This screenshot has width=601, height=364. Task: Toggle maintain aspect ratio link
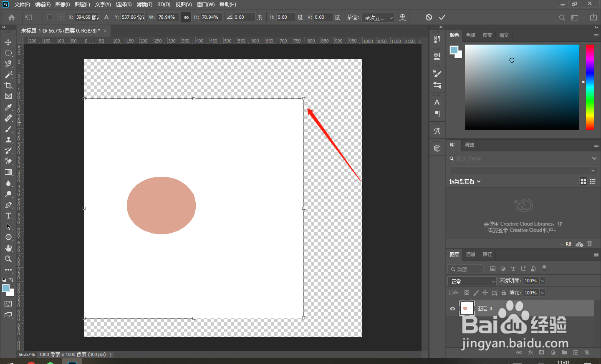coord(186,18)
